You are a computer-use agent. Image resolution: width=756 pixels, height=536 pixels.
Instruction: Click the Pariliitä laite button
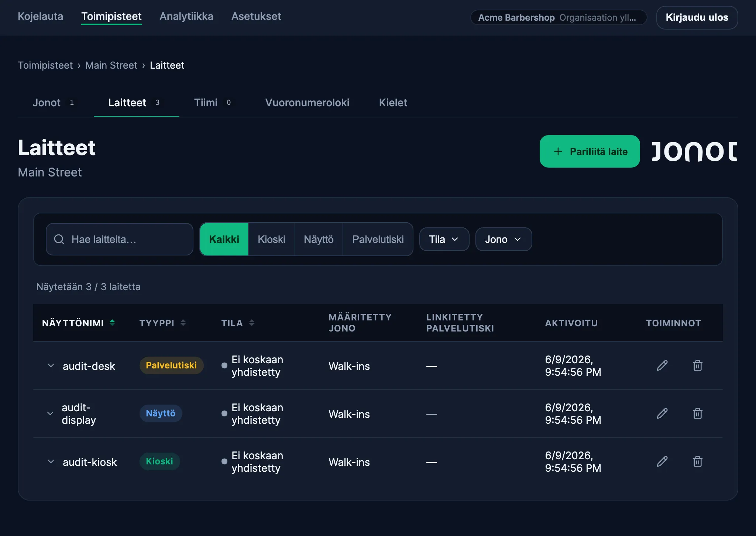pyautogui.click(x=590, y=151)
